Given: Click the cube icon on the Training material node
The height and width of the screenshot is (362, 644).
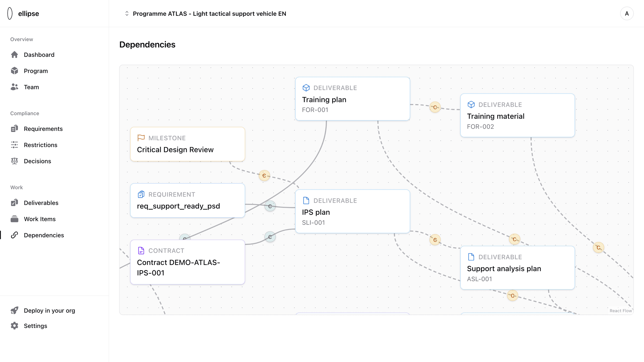Looking at the screenshot, I should point(471,104).
